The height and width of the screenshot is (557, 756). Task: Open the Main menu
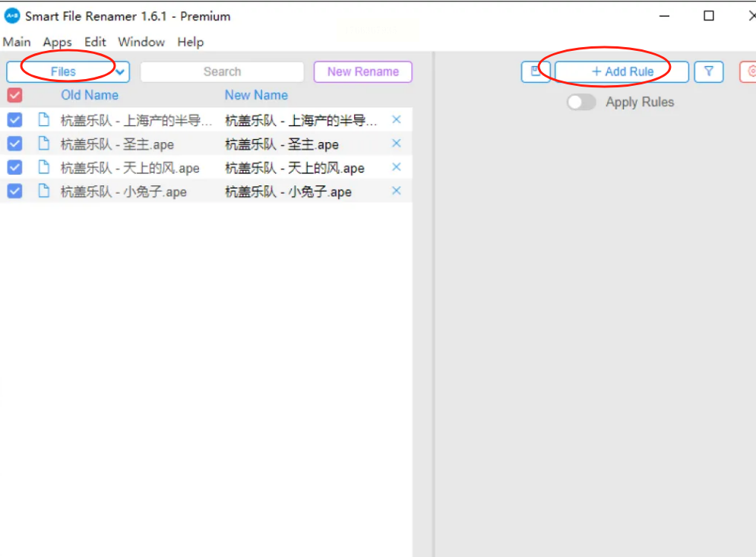coord(17,42)
